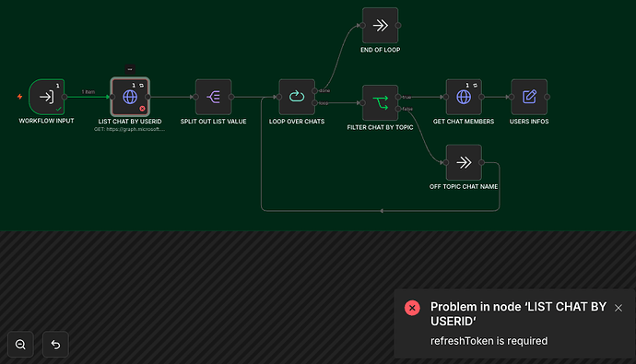Select the Workflow Input trigger node
The height and width of the screenshot is (364, 636).
click(x=46, y=97)
